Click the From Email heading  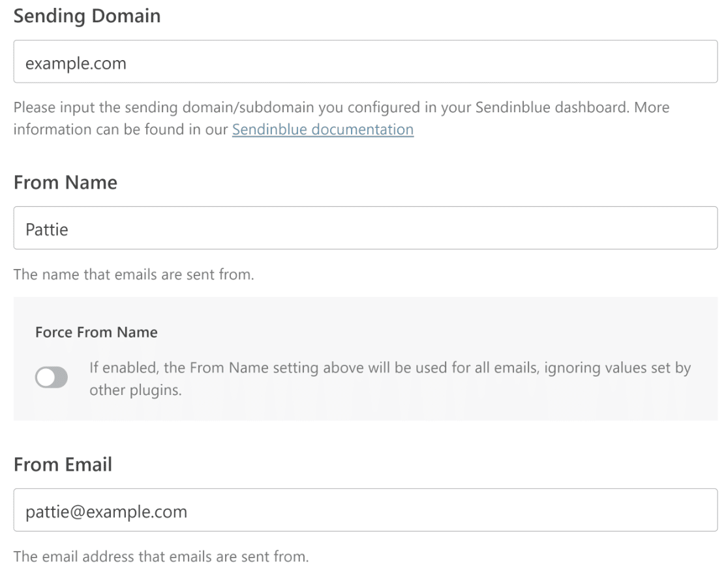[63, 464]
